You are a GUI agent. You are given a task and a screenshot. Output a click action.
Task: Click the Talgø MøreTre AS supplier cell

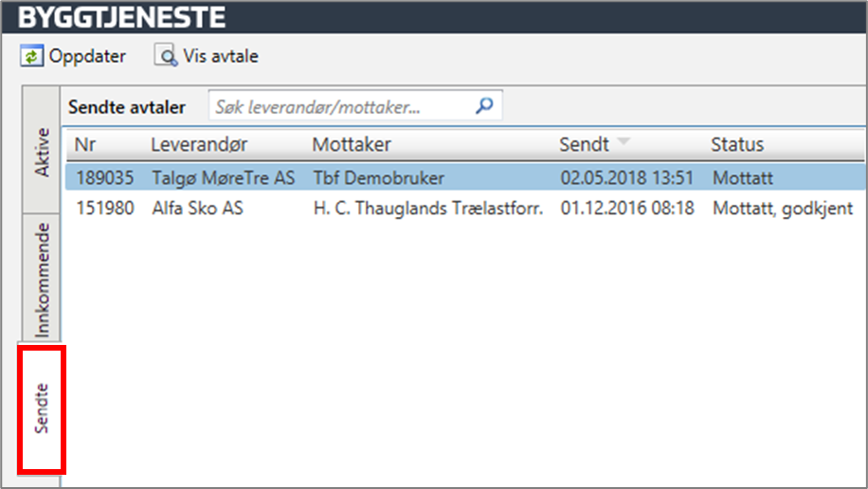(224, 177)
